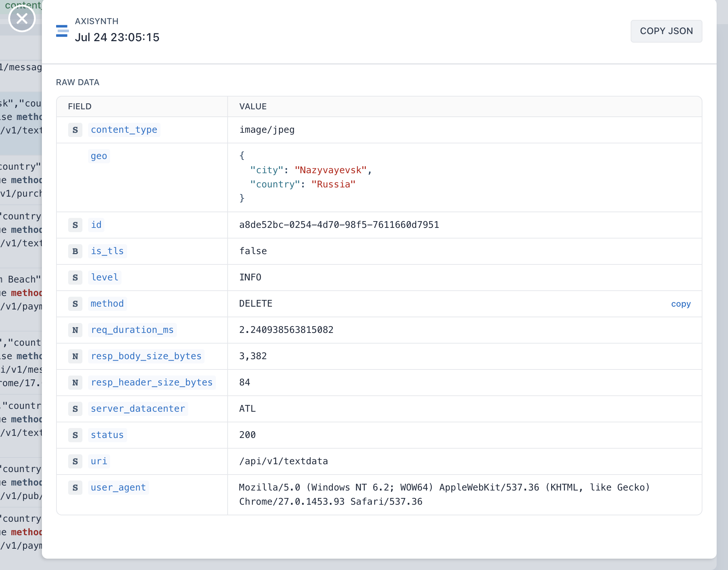Click the Axisynth stacked-bars logo icon

(62, 31)
